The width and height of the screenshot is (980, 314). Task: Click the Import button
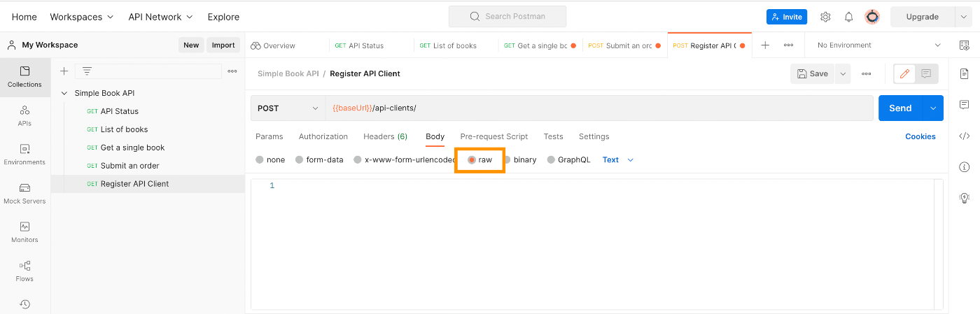pos(223,45)
